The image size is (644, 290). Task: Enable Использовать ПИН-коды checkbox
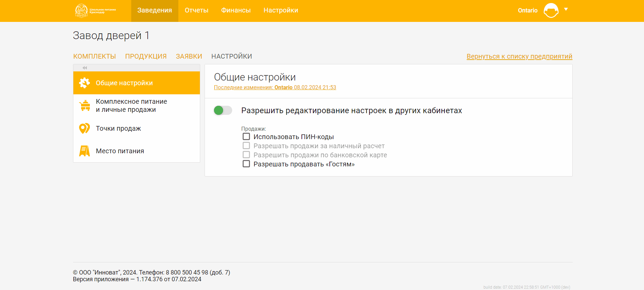(246, 137)
